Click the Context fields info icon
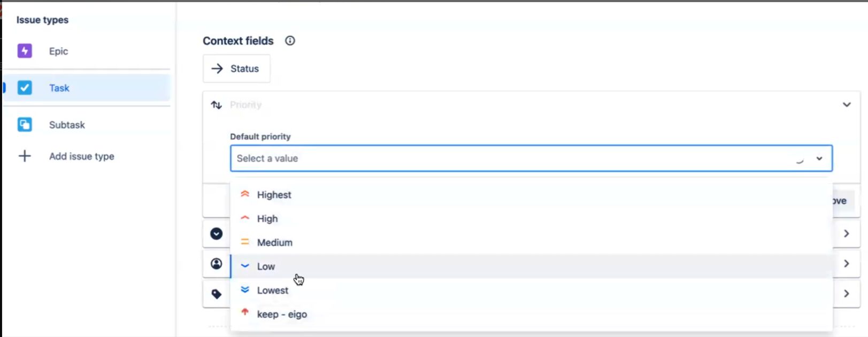Screen dimensions: 868x337 click(290, 41)
